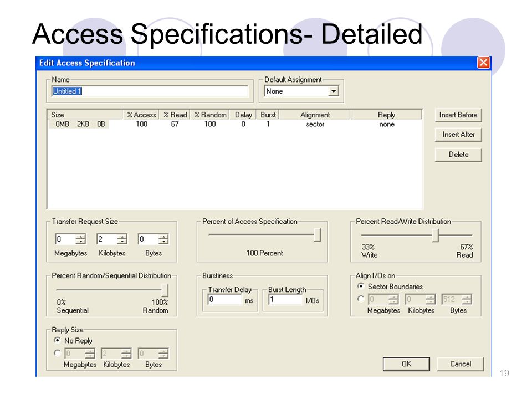
Task: Click the Insert Before button
Action: (x=458, y=115)
